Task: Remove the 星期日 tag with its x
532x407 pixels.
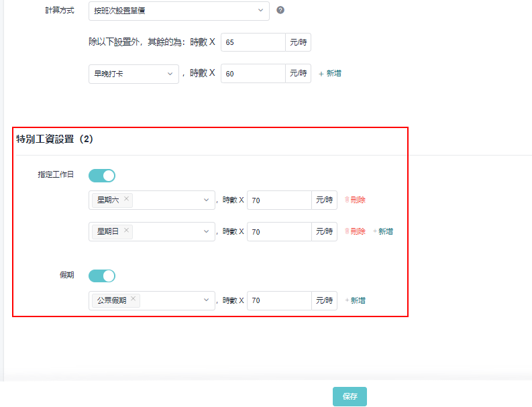Action: point(126,231)
